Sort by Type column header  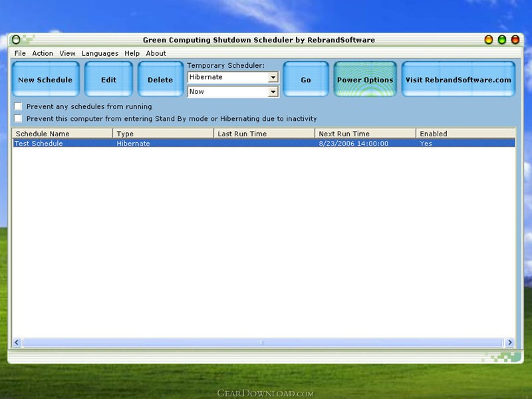(x=163, y=134)
